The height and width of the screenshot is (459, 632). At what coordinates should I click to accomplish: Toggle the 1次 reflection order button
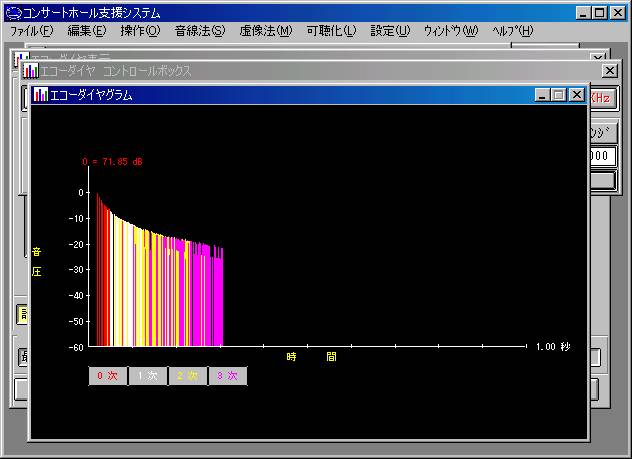tap(148, 376)
